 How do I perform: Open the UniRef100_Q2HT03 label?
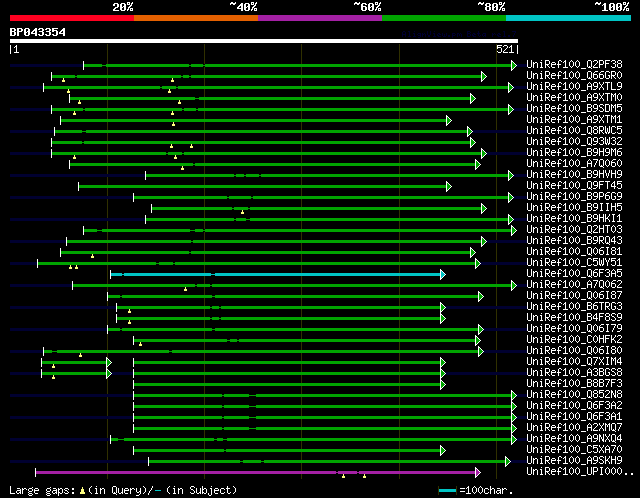tap(574, 230)
